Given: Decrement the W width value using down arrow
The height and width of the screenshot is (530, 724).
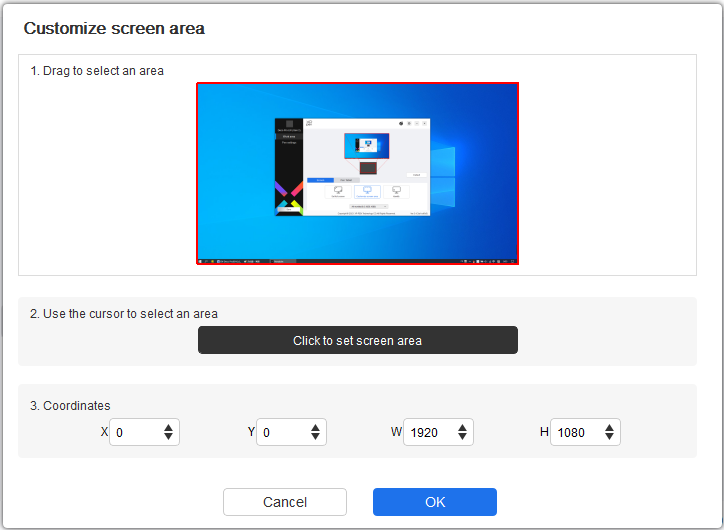Looking at the screenshot, I should point(462,437).
